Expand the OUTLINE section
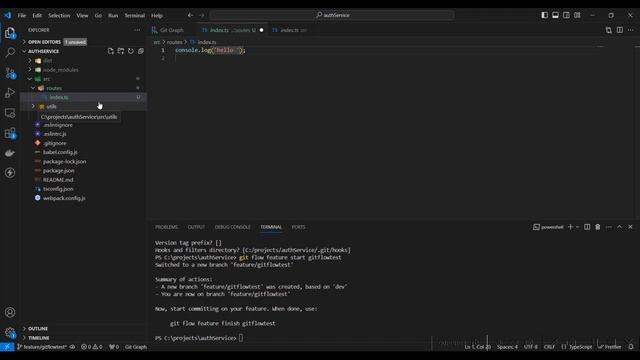The image size is (640, 360). (38, 329)
